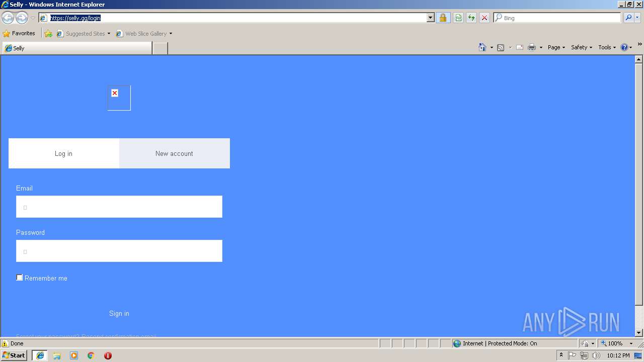Click the network tray icon
Screen dimensions: 644x362
[584, 355]
